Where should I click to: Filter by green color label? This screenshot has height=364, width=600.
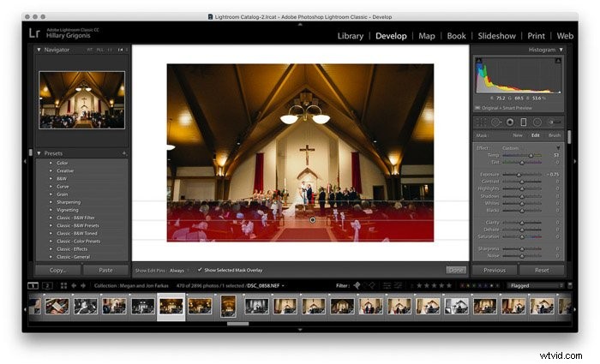[x=475, y=285]
